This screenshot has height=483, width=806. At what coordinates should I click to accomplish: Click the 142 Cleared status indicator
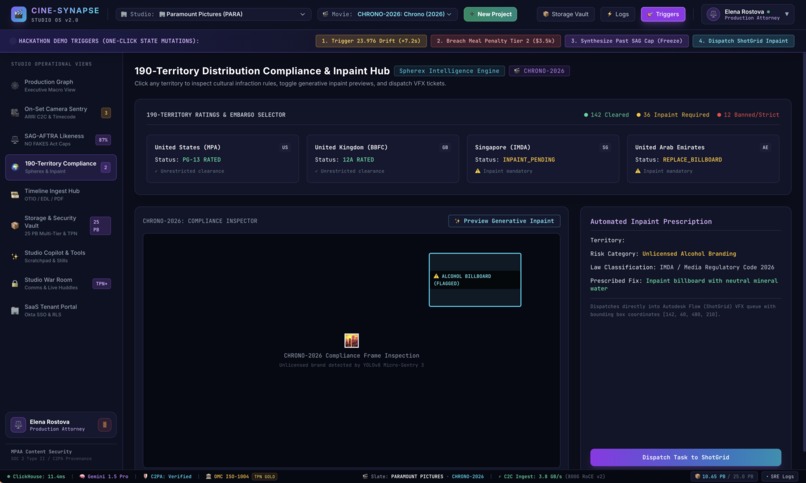click(606, 115)
